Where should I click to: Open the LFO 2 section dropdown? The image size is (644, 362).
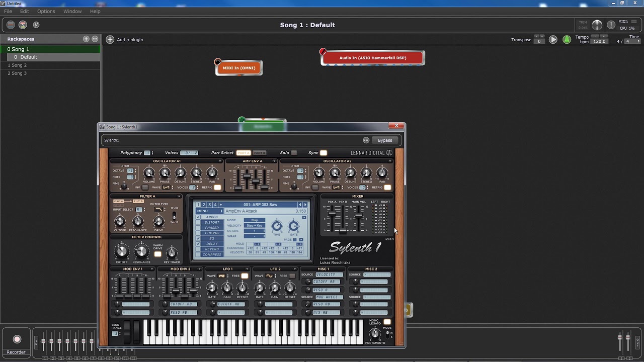295,269
